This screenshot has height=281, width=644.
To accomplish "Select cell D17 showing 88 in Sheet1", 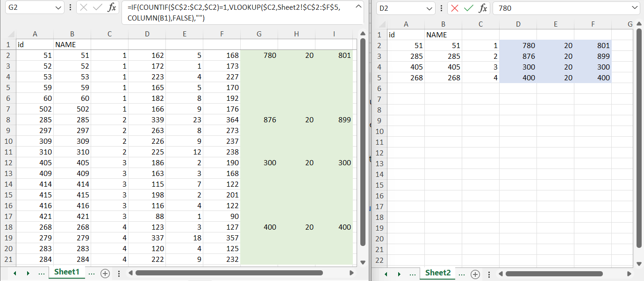I will coord(147,216).
